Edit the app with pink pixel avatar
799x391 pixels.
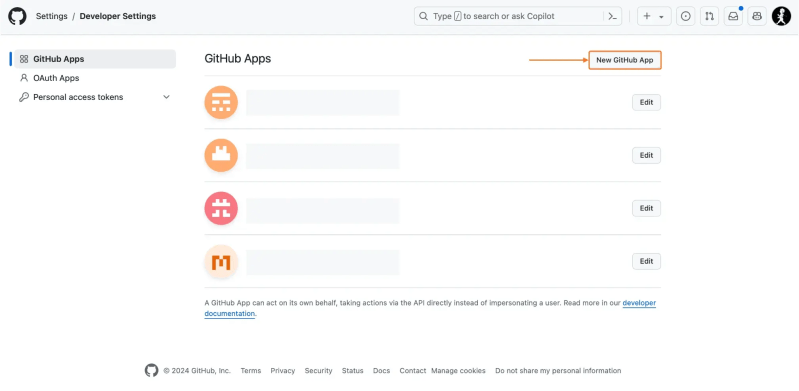(x=647, y=208)
